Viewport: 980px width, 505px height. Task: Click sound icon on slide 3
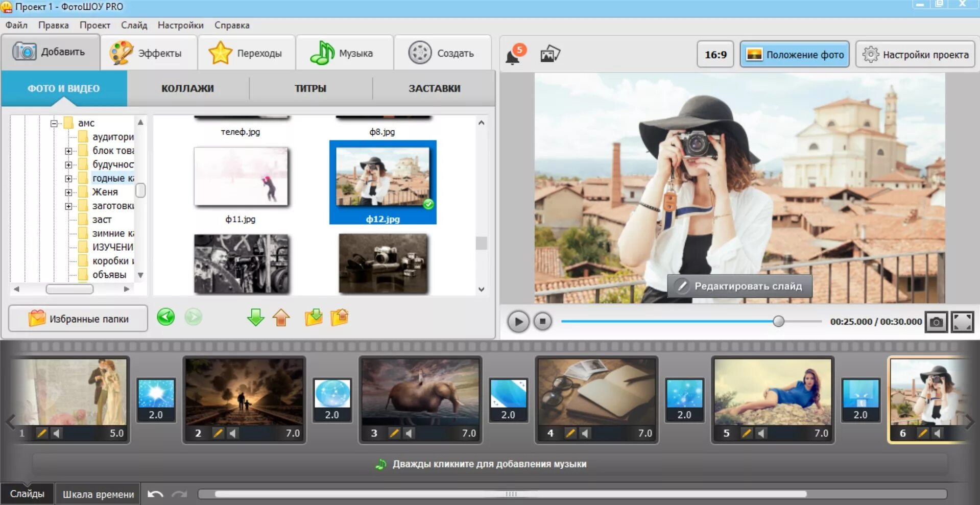click(x=409, y=434)
